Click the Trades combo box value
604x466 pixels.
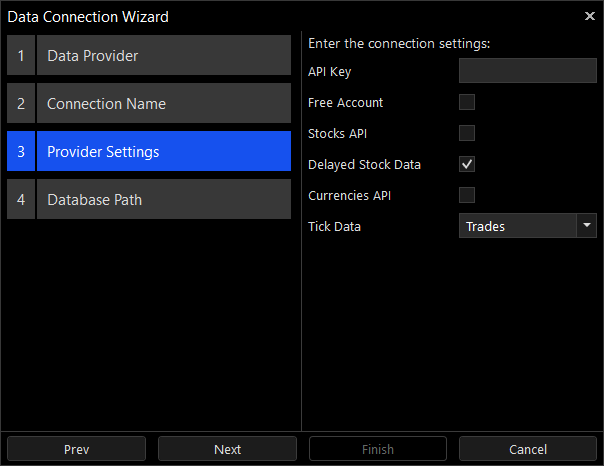click(x=517, y=226)
